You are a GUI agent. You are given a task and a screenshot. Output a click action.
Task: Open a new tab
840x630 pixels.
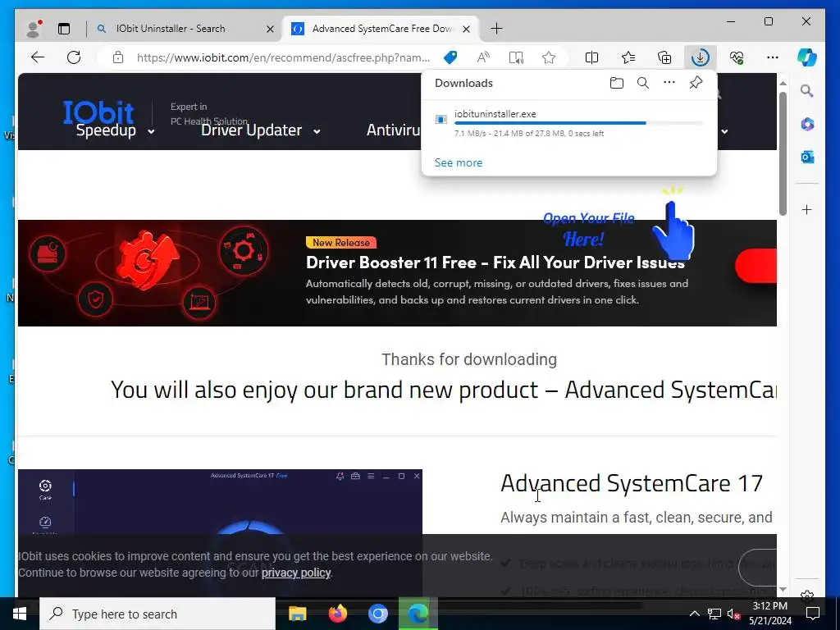[496, 29]
